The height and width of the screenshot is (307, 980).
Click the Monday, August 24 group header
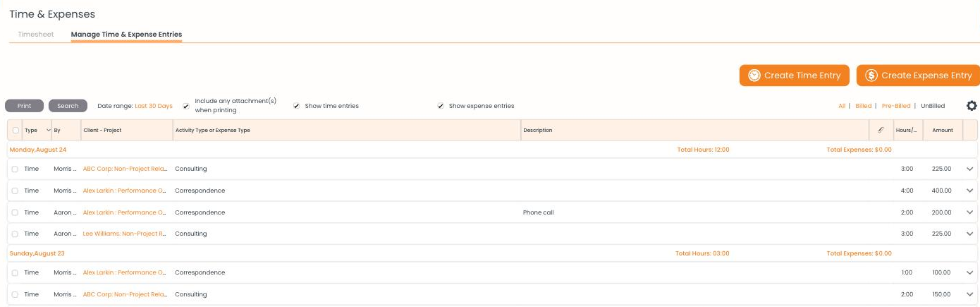pos(38,150)
